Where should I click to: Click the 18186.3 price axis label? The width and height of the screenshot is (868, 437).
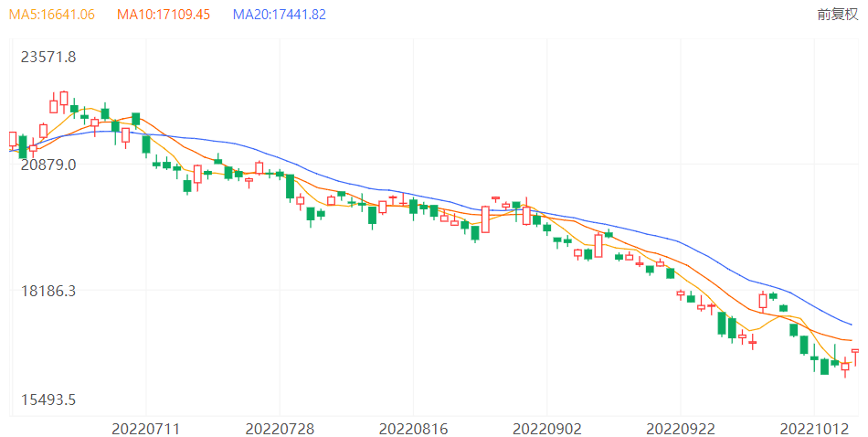pos(48,291)
